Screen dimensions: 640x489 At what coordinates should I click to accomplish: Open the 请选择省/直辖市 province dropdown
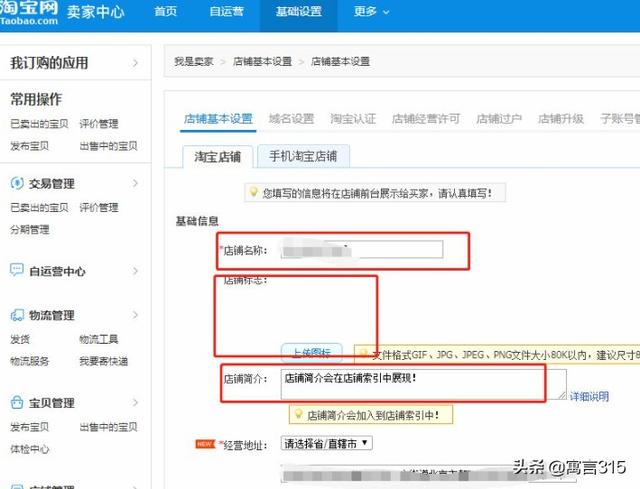pyautogui.click(x=326, y=443)
